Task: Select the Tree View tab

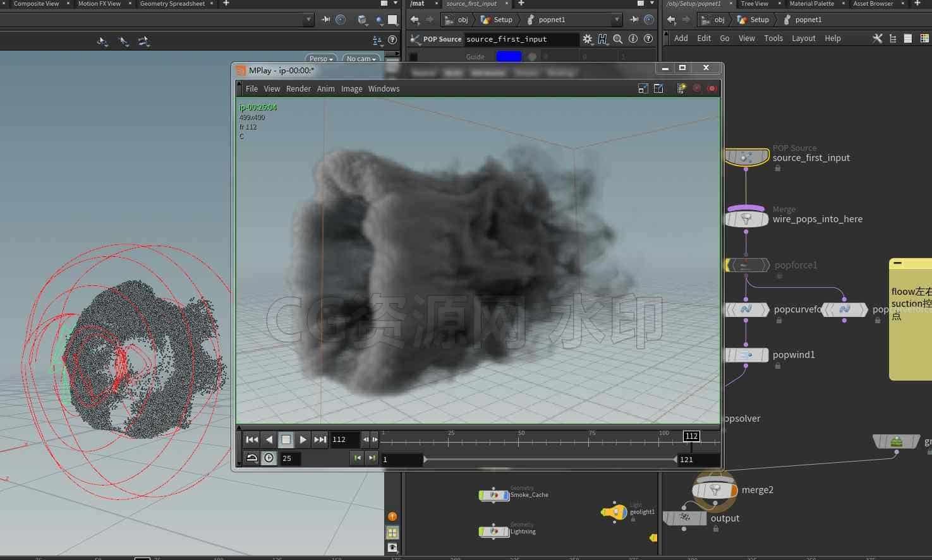Action: pyautogui.click(x=754, y=4)
